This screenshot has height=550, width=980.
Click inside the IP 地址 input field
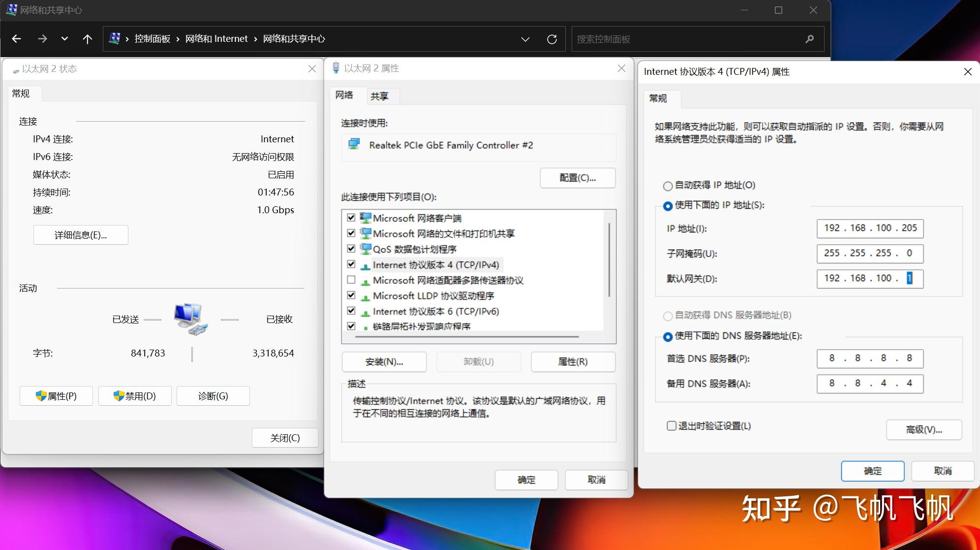point(869,228)
